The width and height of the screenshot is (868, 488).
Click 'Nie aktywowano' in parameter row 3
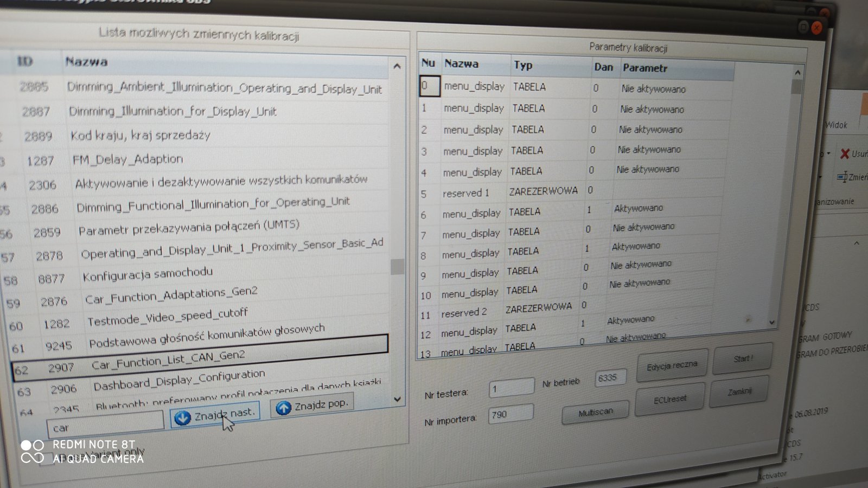[x=649, y=149]
